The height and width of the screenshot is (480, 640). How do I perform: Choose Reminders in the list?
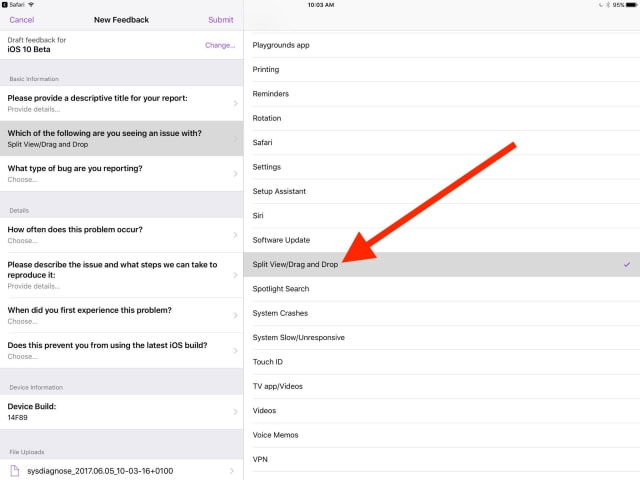442,94
